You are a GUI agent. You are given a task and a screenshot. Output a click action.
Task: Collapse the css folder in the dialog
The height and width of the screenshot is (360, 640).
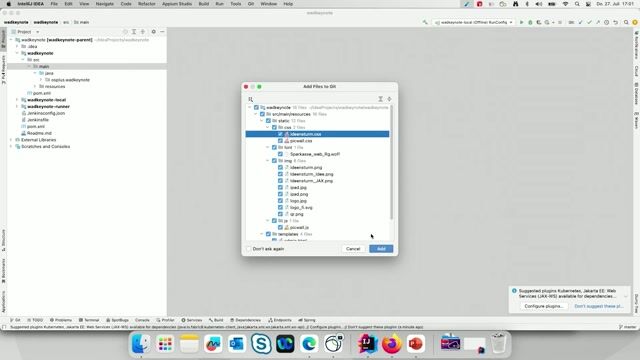(268, 127)
